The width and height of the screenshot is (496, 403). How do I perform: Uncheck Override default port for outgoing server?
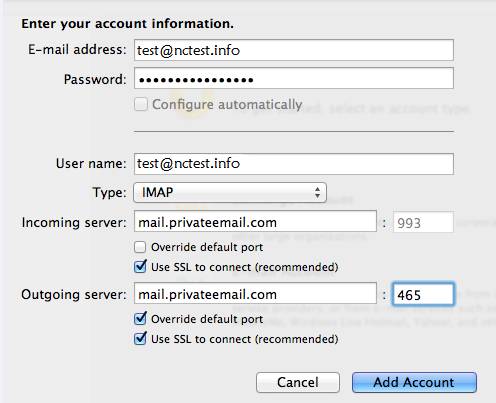click(x=140, y=319)
